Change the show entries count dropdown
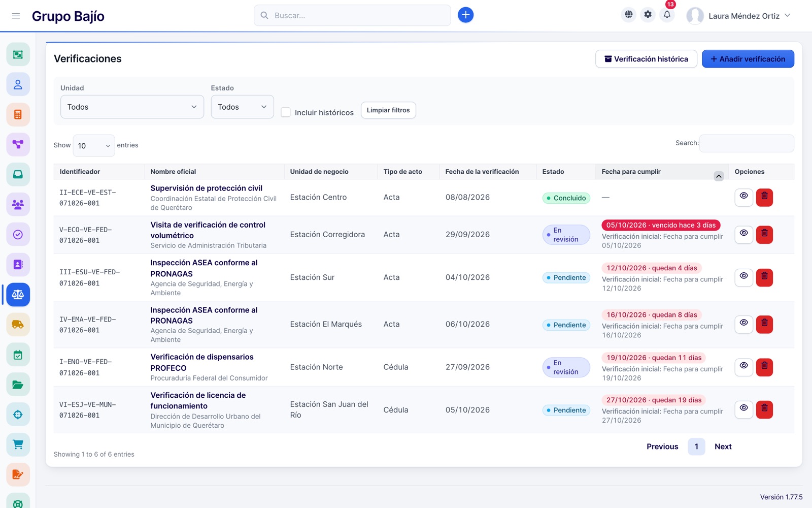Screen dimensions: 812x508 [94, 146]
